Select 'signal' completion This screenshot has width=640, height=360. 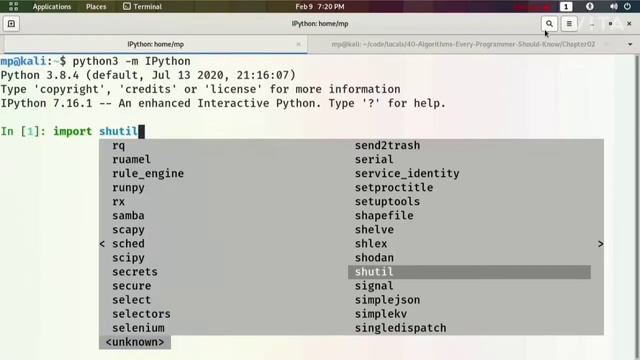pyautogui.click(x=374, y=286)
